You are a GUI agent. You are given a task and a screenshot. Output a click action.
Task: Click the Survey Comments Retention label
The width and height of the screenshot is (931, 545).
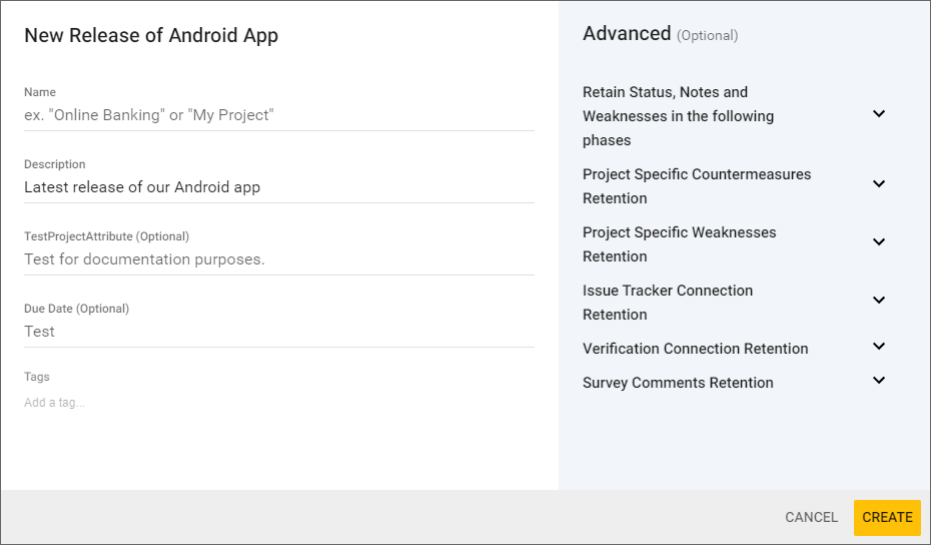click(x=677, y=383)
